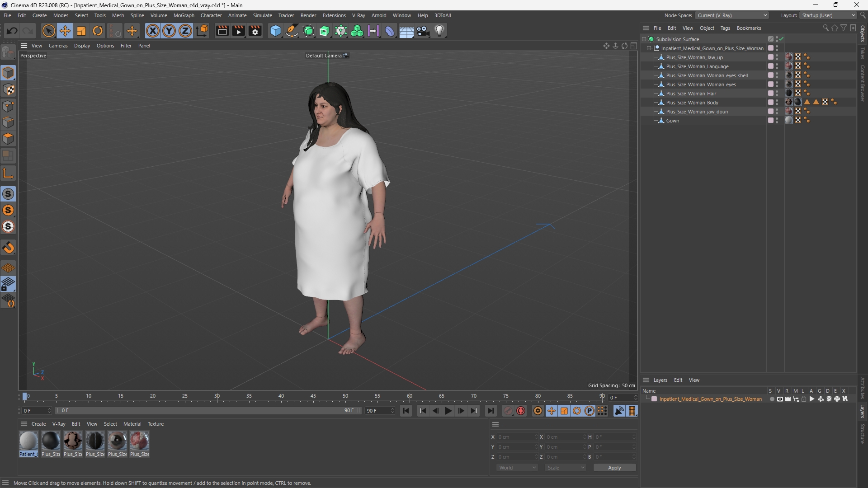Switch to Model mode in left palette
This screenshot has height=488, width=868.
point(8,73)
